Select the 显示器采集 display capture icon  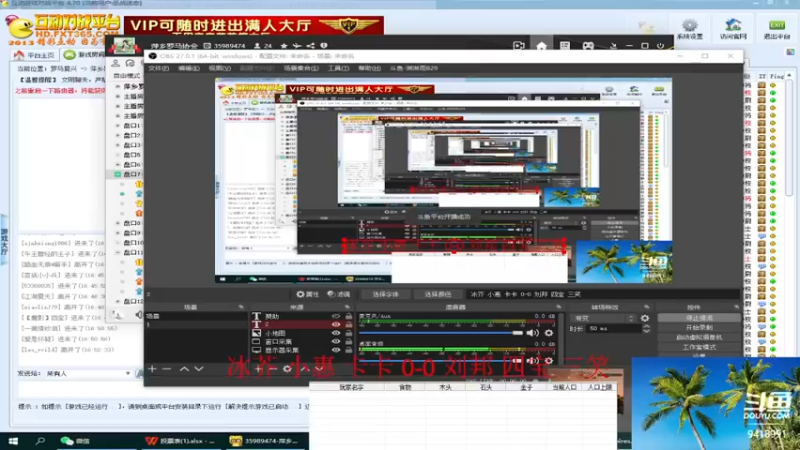coord(256,350)
